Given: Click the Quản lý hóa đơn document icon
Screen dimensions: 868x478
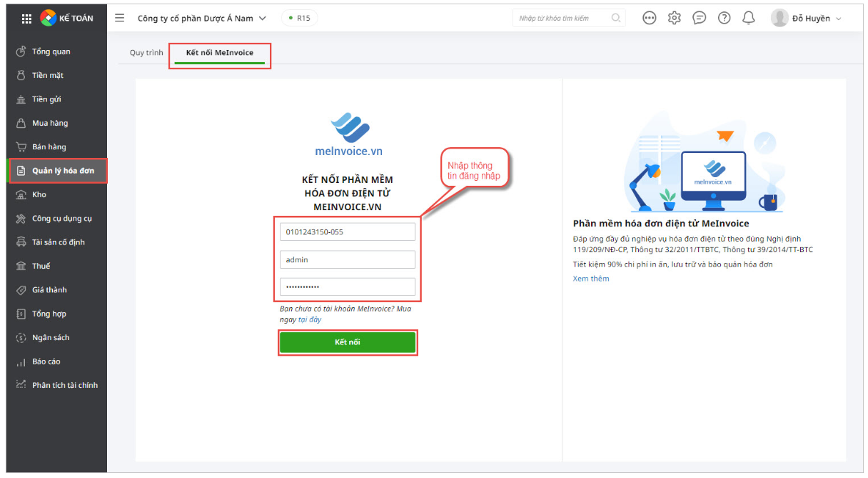Looking at the screenshot, I should coord(21,171).
